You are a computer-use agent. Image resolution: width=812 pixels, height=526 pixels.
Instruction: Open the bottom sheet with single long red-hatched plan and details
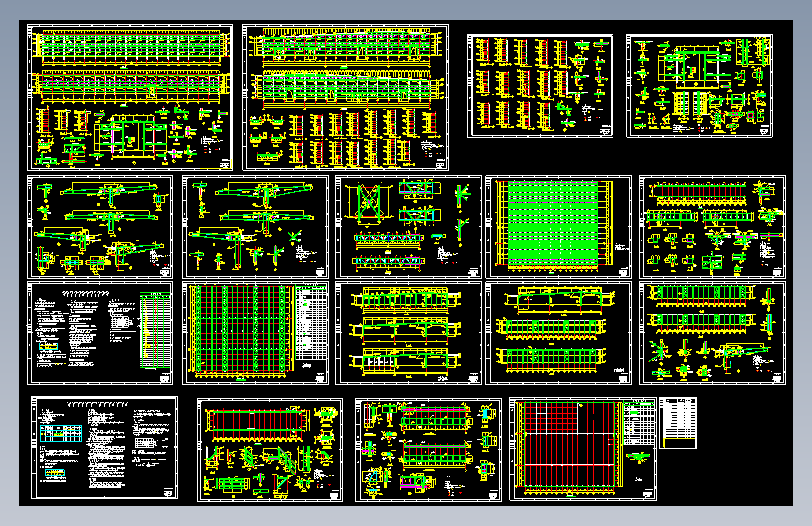[x=270, y=449]
